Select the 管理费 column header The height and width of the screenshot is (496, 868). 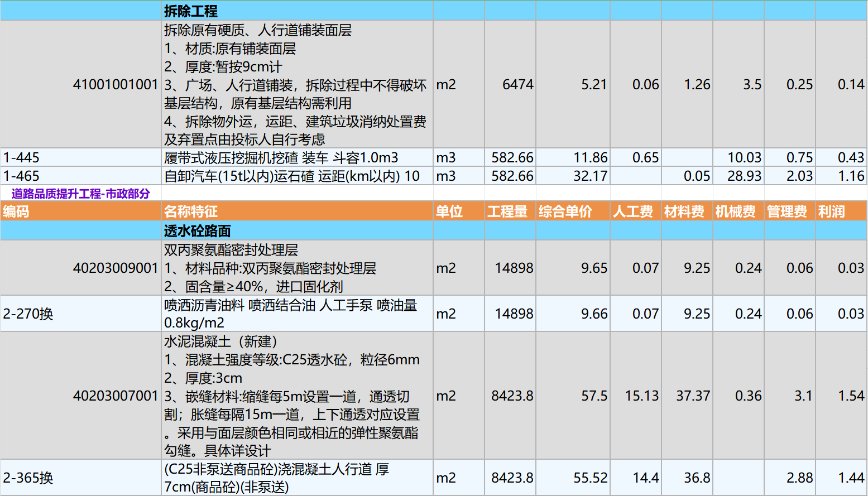tap(790, 211)
